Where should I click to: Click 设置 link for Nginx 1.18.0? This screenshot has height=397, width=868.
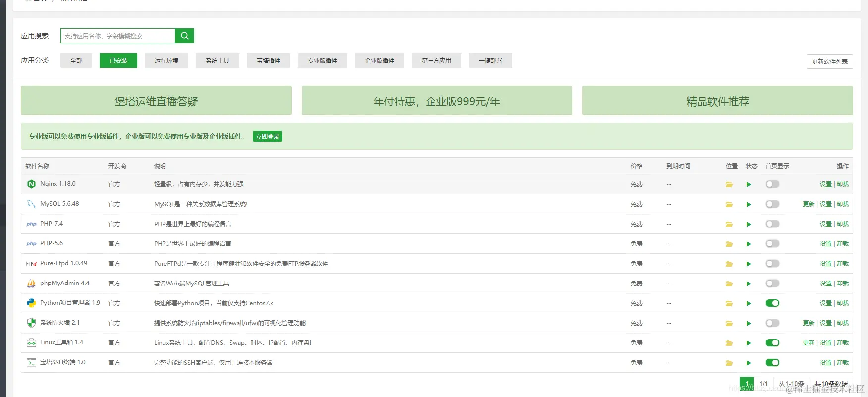pyautogui.click(x=826, y=184)
